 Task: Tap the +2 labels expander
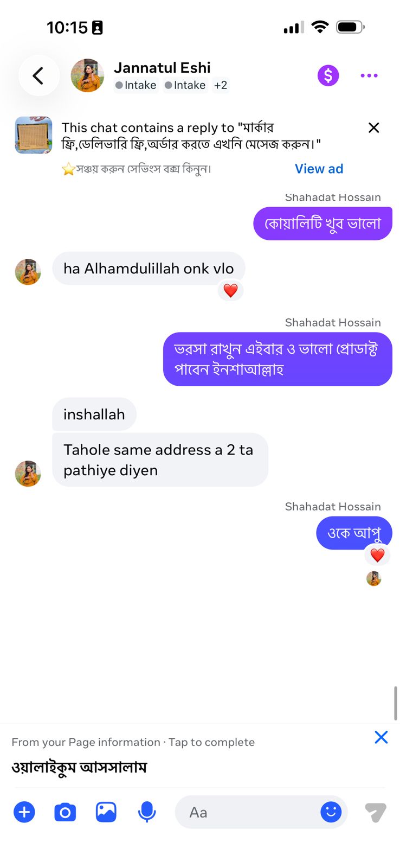click(x=221, y=85)
